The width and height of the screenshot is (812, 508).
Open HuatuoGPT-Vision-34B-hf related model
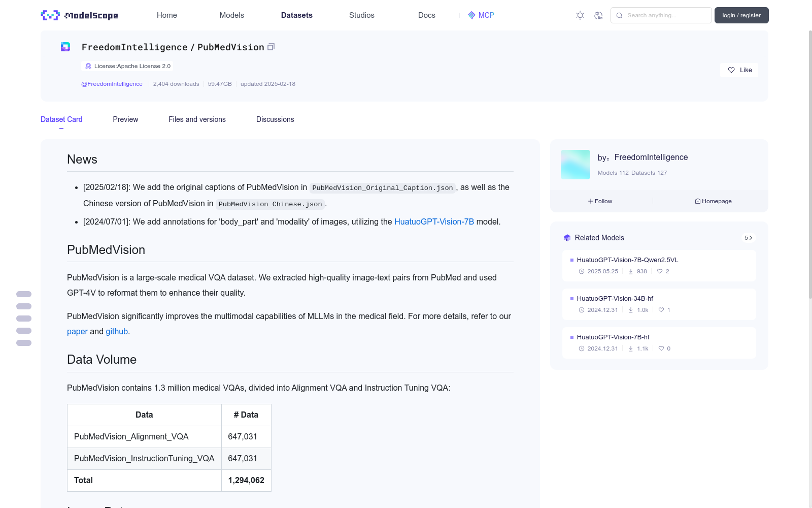pyautogui.click(x=659, y=304)
